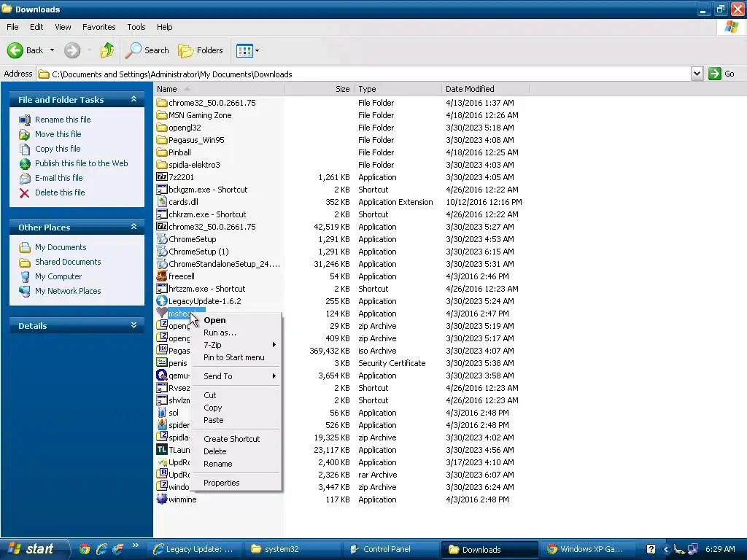Image resolution: width=747 pixels, height=560 pixels.
Task: Select hrtzzm.exe - Shortcut file name
Action: click(x=206, y=289)
